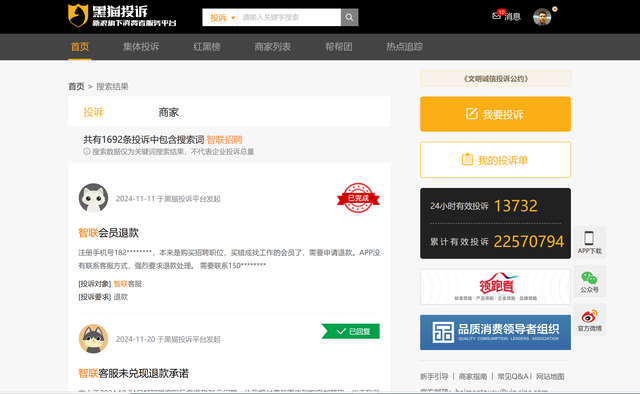This screenshot has width=640, height=394.
Task: Click the grey cat avatar of 2024-11-20 complaint
Action: 93,338
